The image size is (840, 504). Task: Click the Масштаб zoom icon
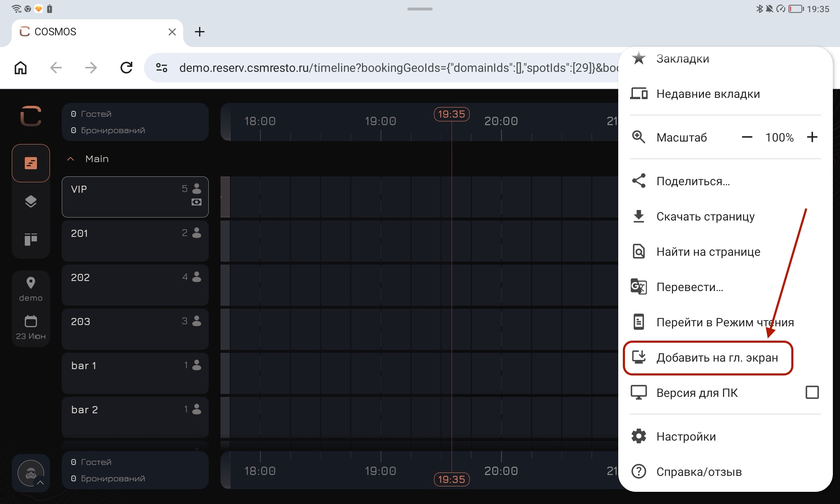coord(639,137)
